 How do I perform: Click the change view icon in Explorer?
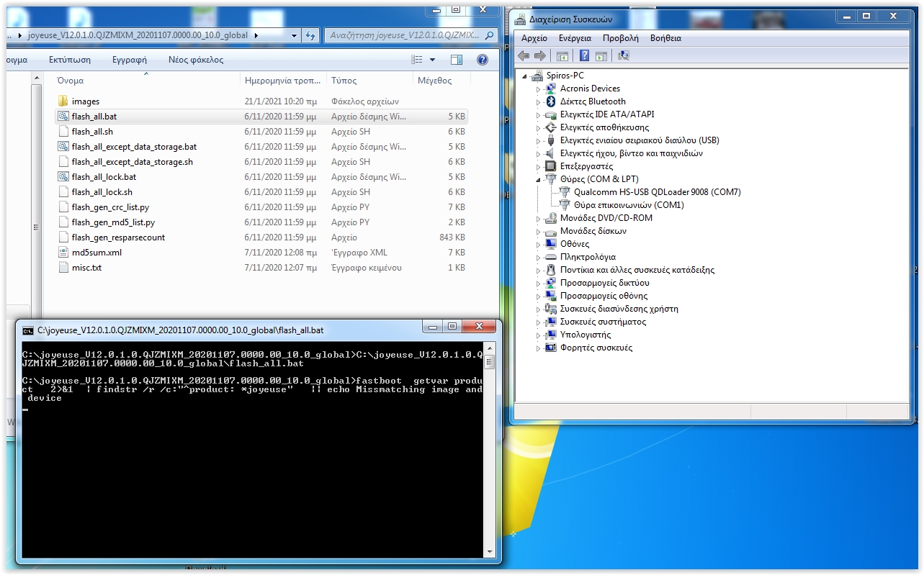pyautogui.click(x=416, y=60)
